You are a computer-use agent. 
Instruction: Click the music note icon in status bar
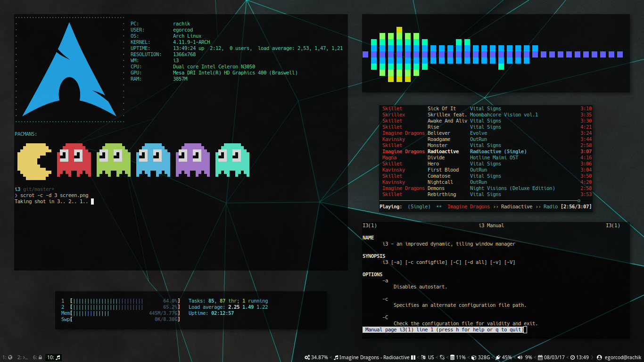coord(336,357)
